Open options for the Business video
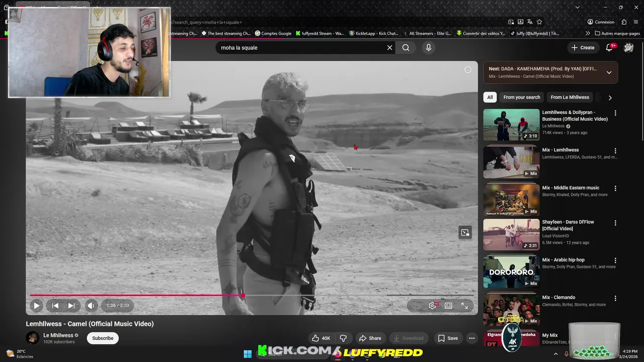This screenshot has width=644, height=362. coord(615,113)
